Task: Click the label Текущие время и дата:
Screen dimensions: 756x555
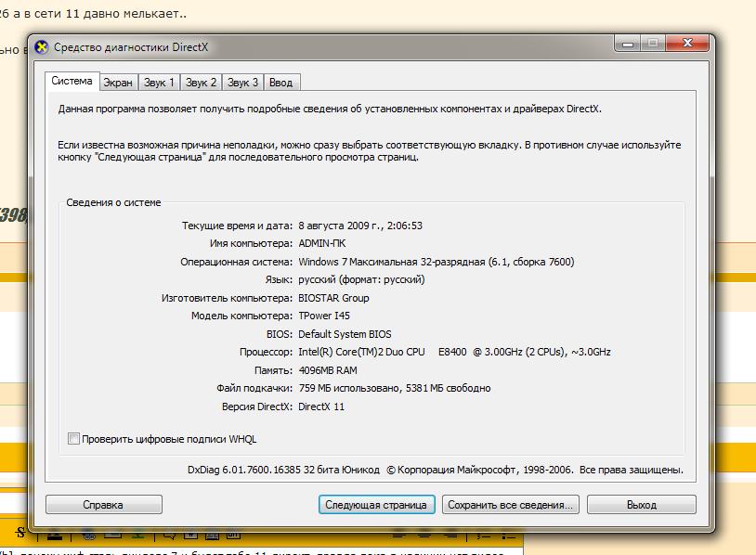Action: coord(237,226)
